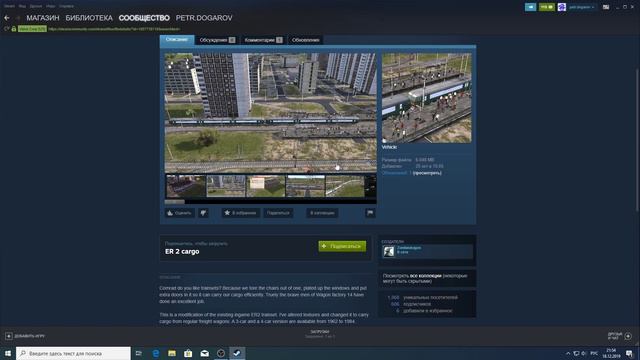Open the Windows notification center icon

click(630, 353)
